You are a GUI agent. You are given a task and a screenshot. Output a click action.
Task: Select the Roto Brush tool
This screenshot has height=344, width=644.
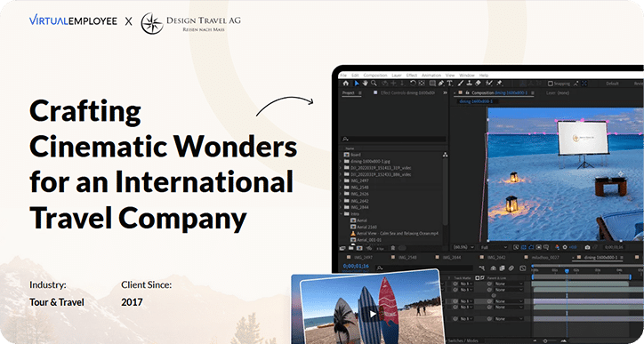click(488, 83)
